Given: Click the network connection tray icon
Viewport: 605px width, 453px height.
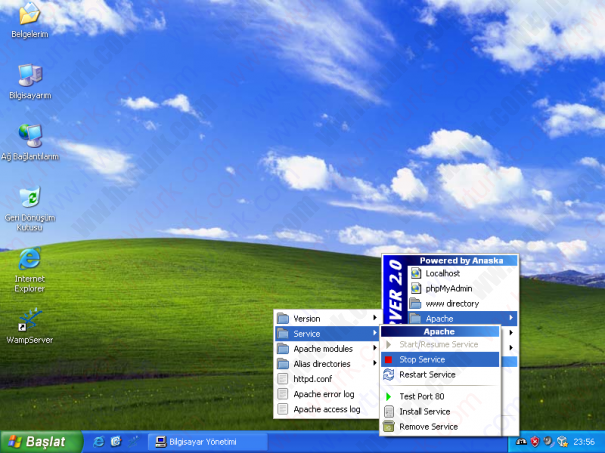Looking at the screenshot, I should [x=562, y=441].
